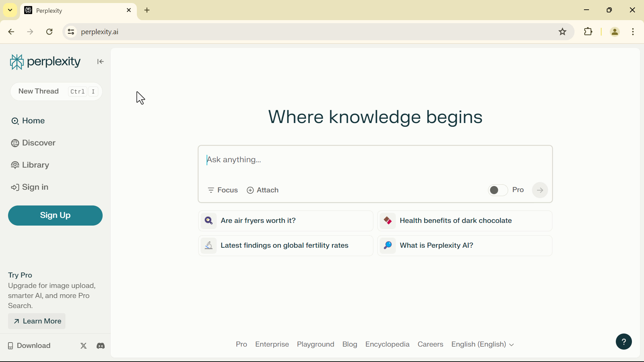Open Library in the sidebar

(x=30, y=165)
